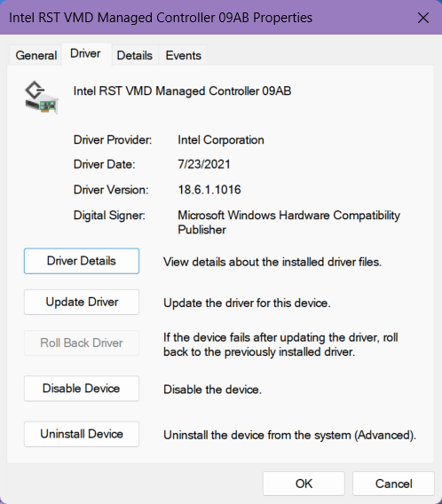Click the 'Driver Date:' label
This screenshot has width=442, height=504.
pos(104,164)
